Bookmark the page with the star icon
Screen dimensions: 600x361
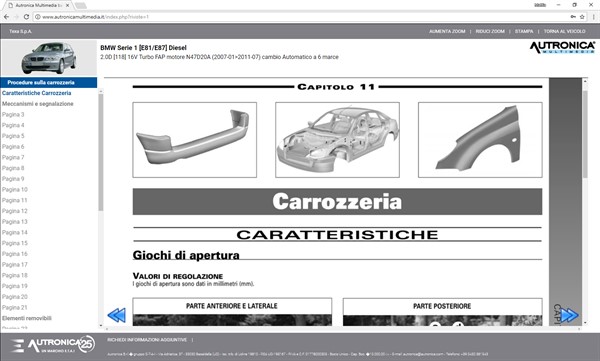coord(582,17)
